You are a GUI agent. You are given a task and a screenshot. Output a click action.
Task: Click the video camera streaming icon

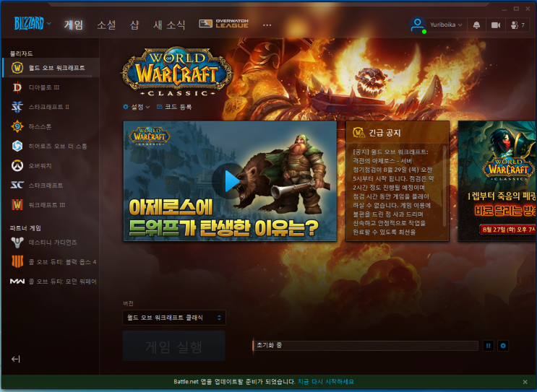click(496, 25)
